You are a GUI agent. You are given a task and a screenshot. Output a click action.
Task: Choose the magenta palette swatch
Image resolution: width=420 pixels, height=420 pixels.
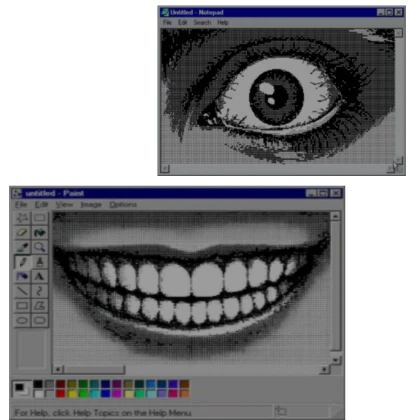pos(117,394)
